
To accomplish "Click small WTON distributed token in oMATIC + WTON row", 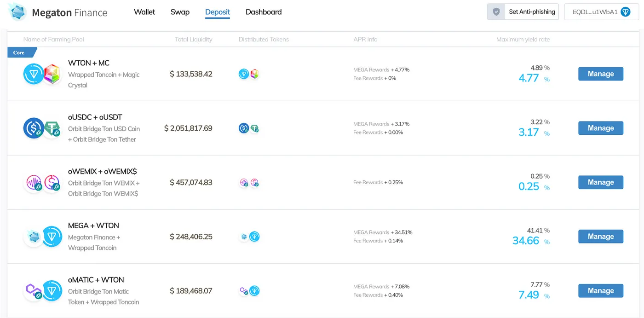I will [x=254, y=291].
